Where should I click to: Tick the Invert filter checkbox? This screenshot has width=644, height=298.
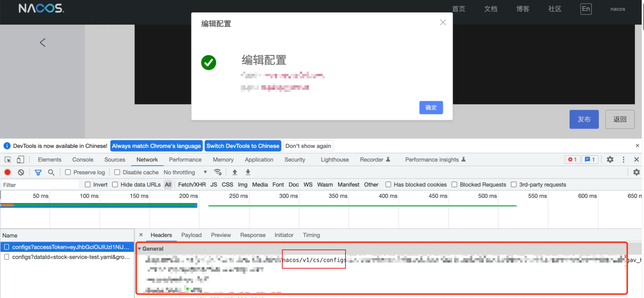pos(88,184)
